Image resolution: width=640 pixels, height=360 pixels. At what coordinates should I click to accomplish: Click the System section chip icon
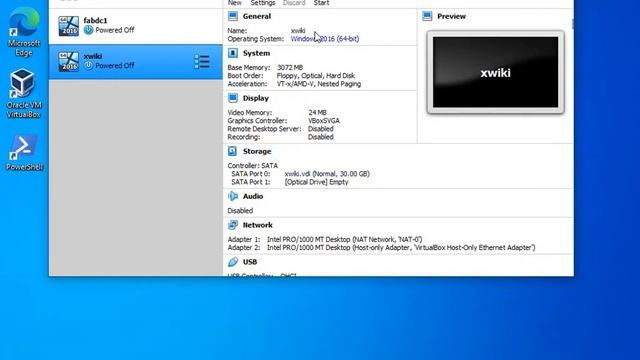(233, 53)
